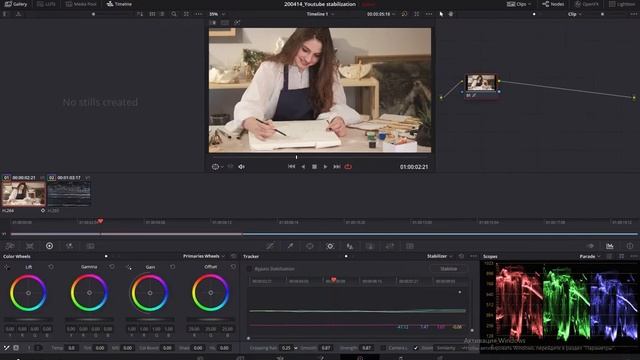Open the Clips dropdown in top bar
The image size is (640, 360).
pyautogui.click(x=519, y=4)
